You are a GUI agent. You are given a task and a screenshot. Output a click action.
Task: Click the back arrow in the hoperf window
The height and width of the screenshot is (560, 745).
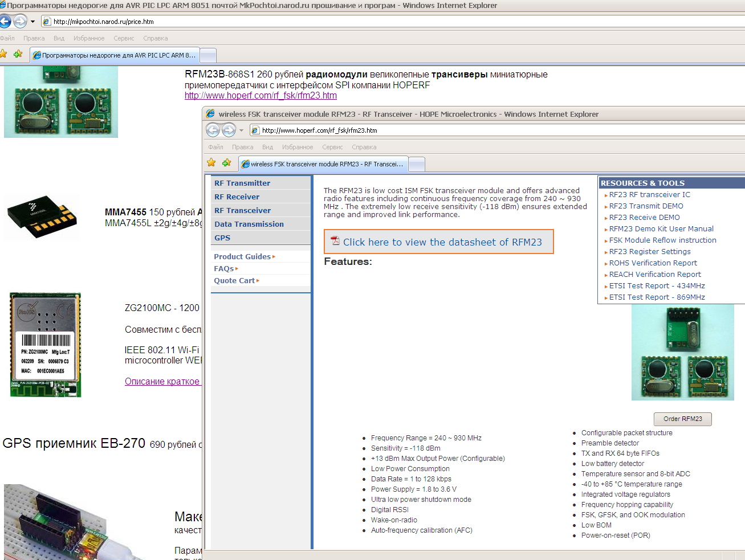click(213, 130)
